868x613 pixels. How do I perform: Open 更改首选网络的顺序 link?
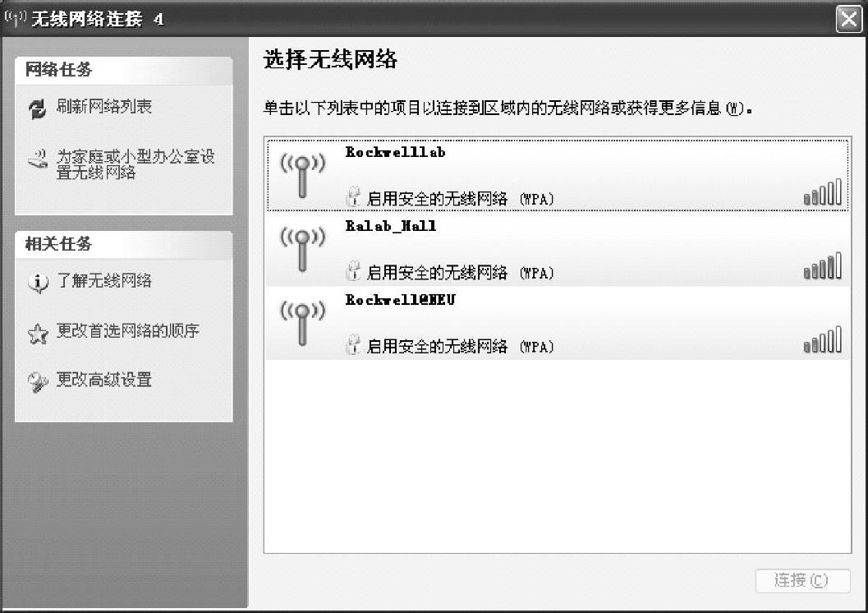tap(128, 330)
